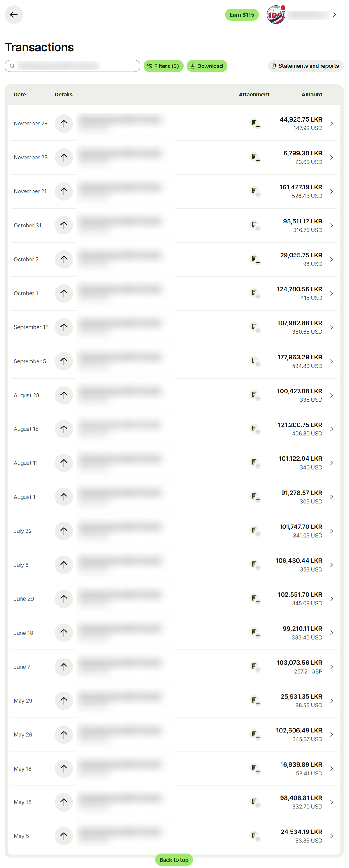Add attachment to July 8 transaction
This screenshot has height=868, width=349.
click(x=255, y=565)
